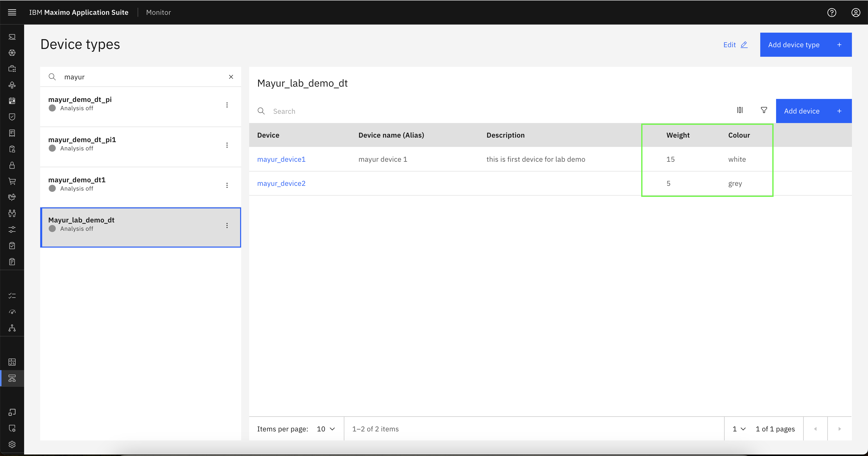Open the mayur_device2 link
The image size is (868, 456).
point(281,184)
